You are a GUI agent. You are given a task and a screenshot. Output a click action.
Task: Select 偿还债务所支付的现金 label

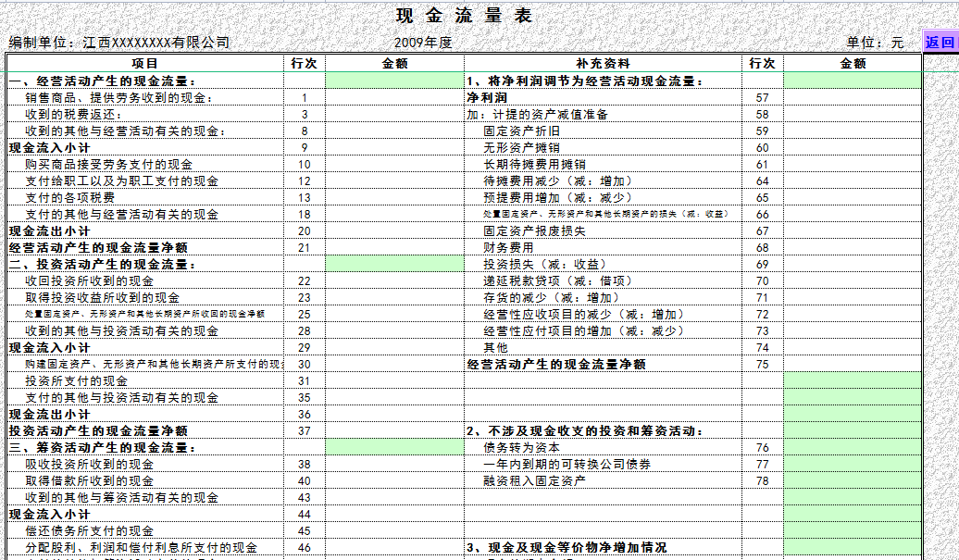[x=89, y=530]
